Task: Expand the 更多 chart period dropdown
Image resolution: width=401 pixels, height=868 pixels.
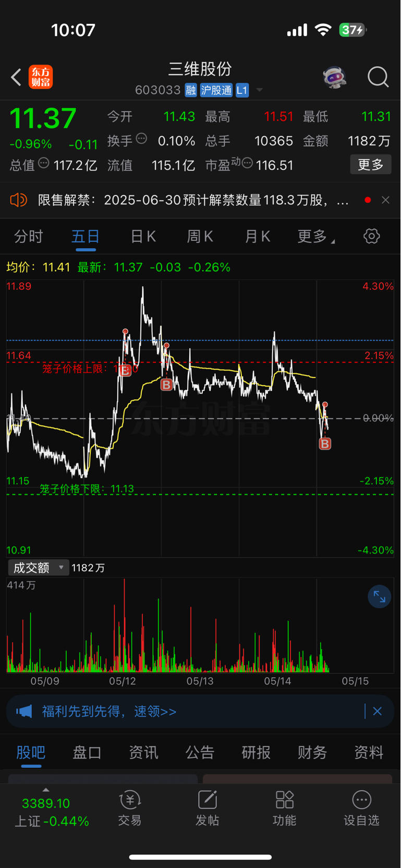Action: coord(315,237)
